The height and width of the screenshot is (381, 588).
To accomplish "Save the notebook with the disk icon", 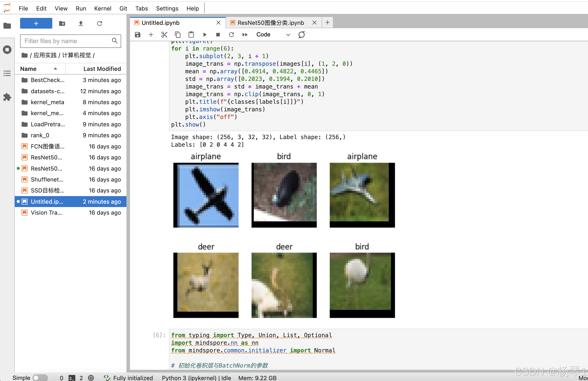I will (x=137, y=35).
